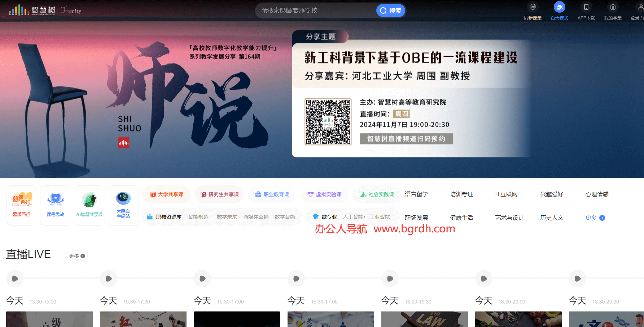Open the 同步课堂 feature
The height and width of the screenshot is (327, 644).
click(x=533, y=11)
